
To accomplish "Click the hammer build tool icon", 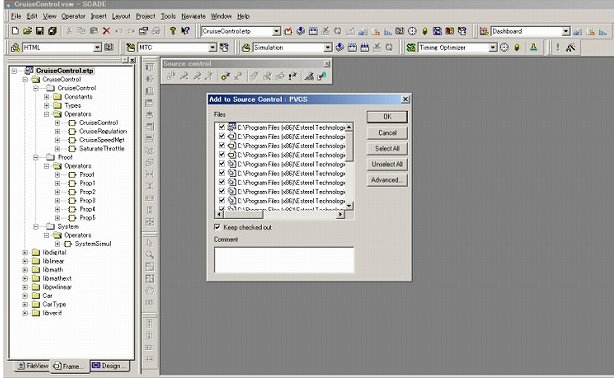I will (x=571, y=47).
